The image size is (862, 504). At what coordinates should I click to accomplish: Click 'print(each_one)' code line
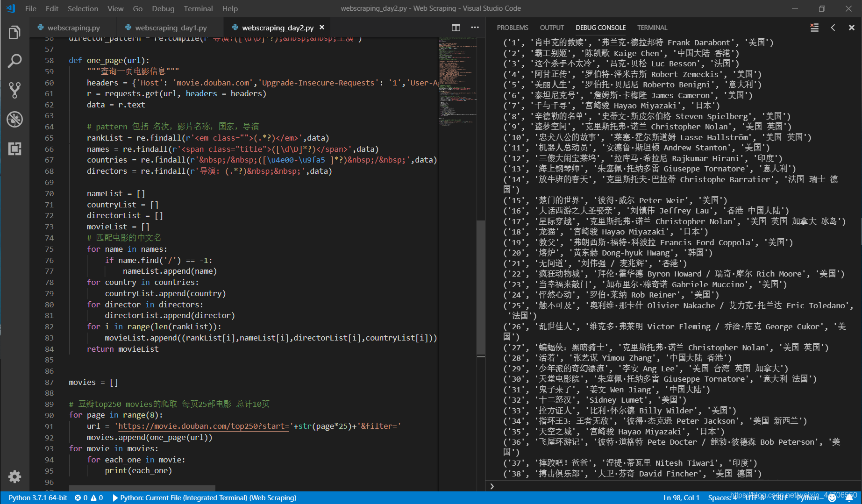pos(138,470)
